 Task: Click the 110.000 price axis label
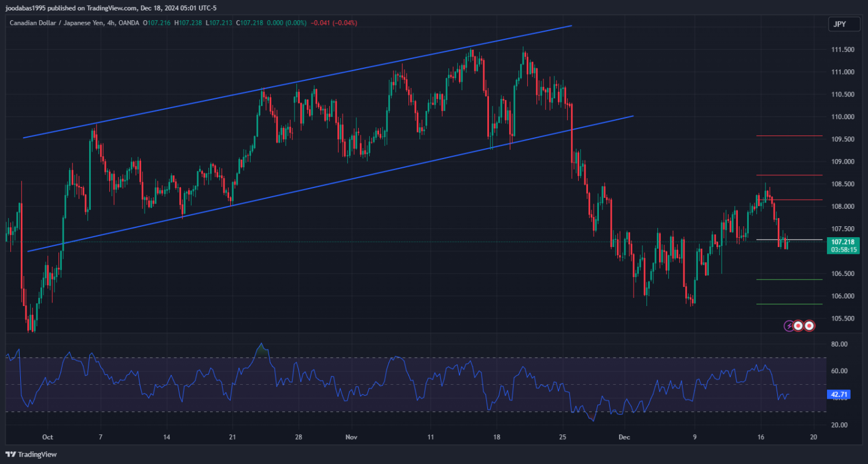[x=843, y=117]
